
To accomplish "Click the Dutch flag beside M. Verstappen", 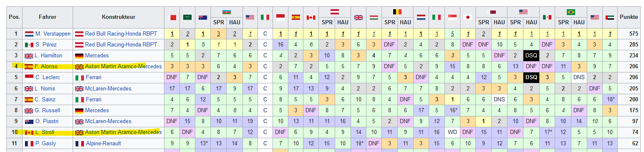I will coord(29,33).
